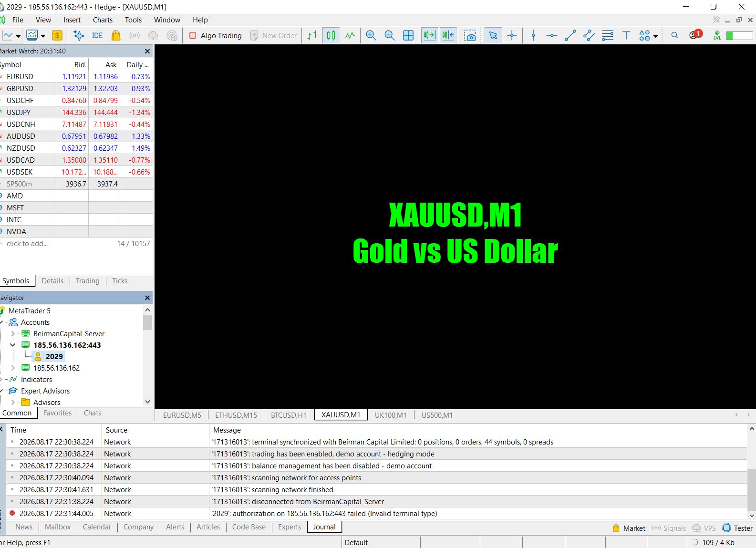
Task: Click the signals broadcast toolbar icon
Action: coord(135,35)
